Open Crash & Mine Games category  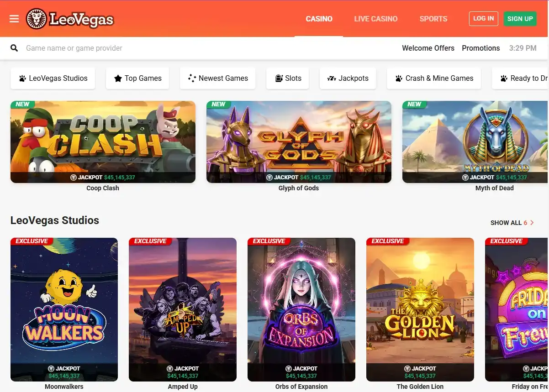coord(434,78)
